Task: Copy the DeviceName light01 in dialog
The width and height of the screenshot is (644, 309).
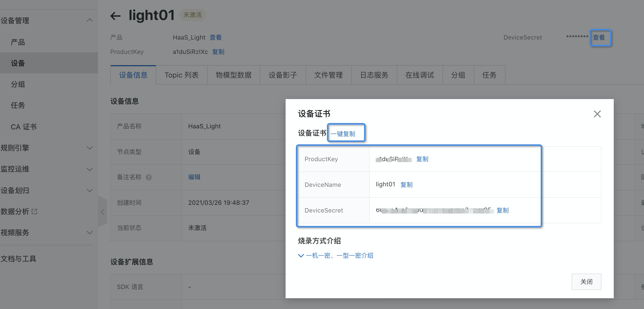Action: pyautogui.click(x=406, y=185)
